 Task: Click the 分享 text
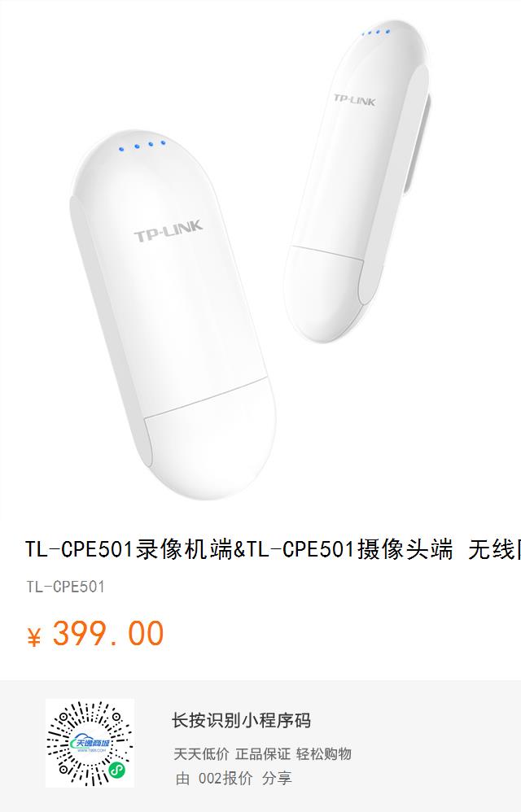277,778
